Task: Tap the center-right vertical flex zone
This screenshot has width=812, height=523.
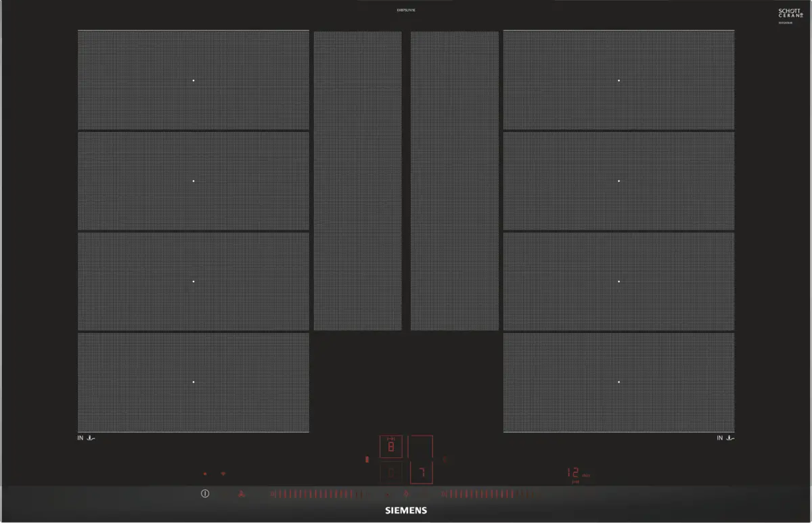Action: coord(454,181)
